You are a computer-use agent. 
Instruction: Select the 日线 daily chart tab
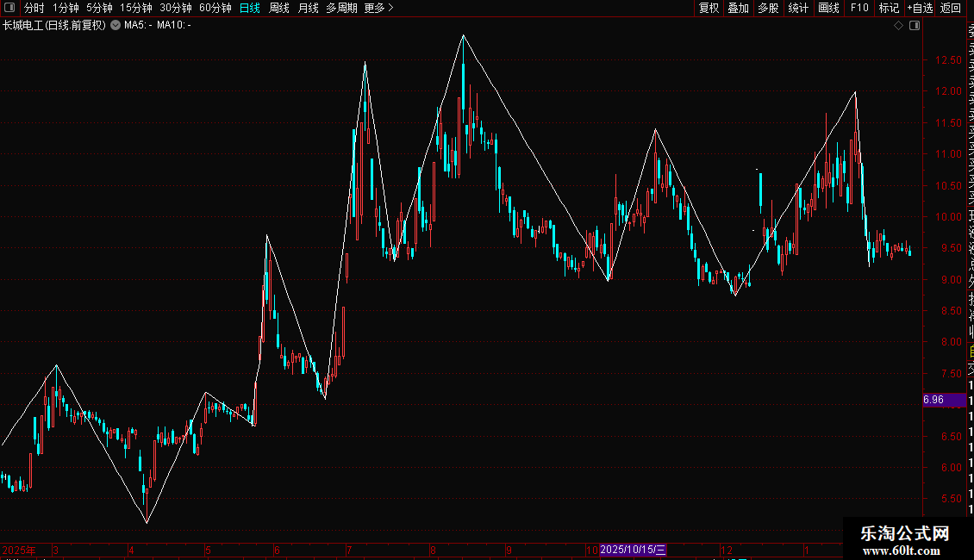point(250,8)
